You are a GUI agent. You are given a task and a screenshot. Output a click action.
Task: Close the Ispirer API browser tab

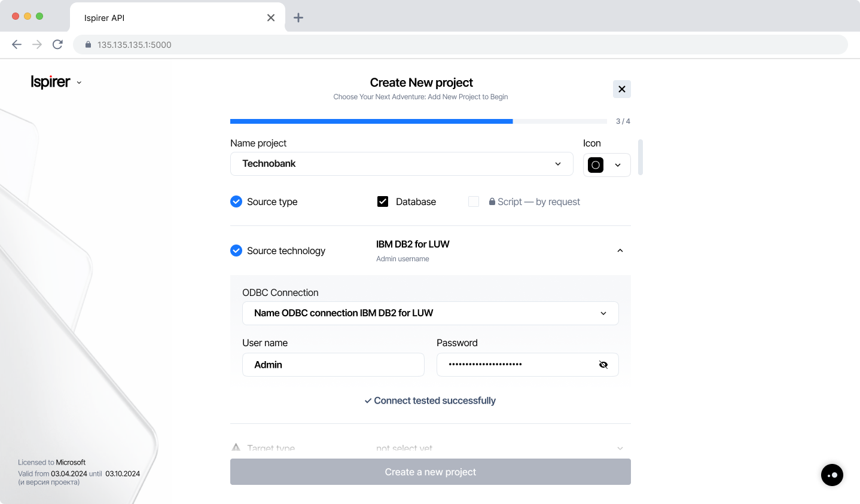point(271,18)
